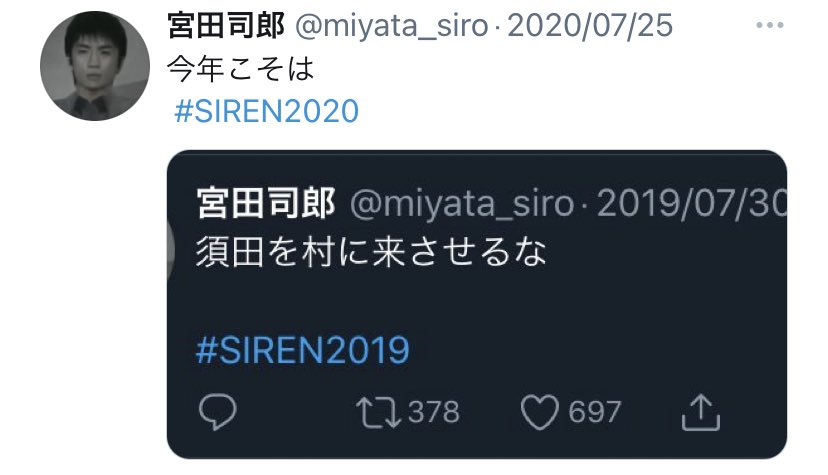Click the 2020/07/25 tweet date
Image resolution: width=828 pixels, height=475 pixels.
pyautogui.click(x=590, y=26)
